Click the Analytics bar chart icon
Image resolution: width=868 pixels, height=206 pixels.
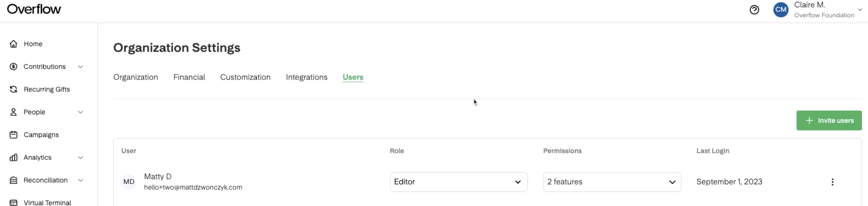(13, 157)
